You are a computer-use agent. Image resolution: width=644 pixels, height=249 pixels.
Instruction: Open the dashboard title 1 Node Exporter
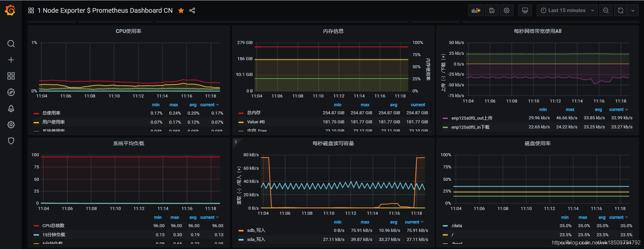click(105, 10)
